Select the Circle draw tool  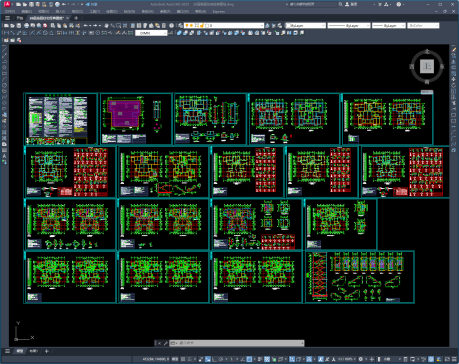coord(4,85)
